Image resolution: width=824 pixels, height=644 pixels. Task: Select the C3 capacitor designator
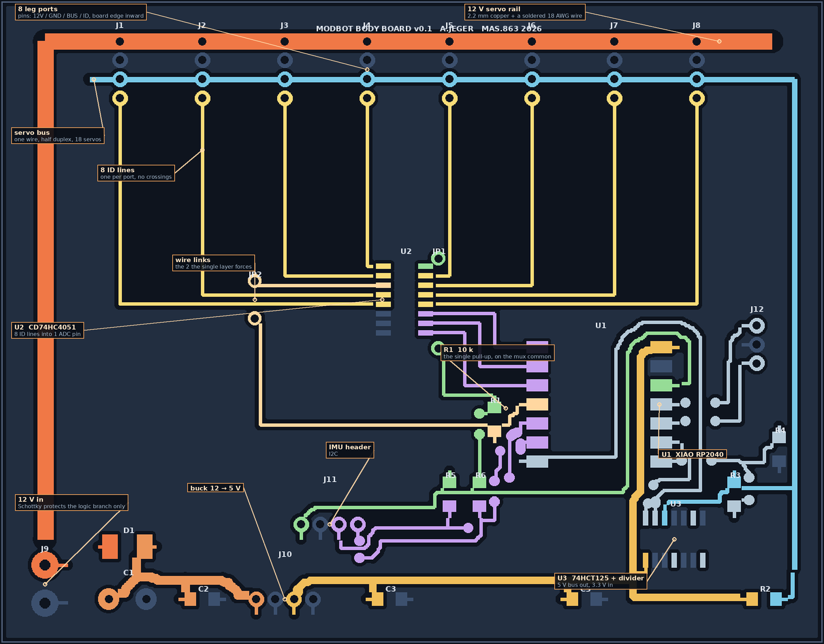(391, 589)
